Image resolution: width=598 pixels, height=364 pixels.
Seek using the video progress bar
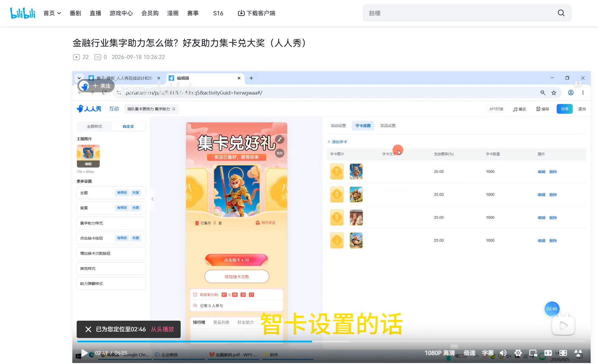[x=331, y=341]
